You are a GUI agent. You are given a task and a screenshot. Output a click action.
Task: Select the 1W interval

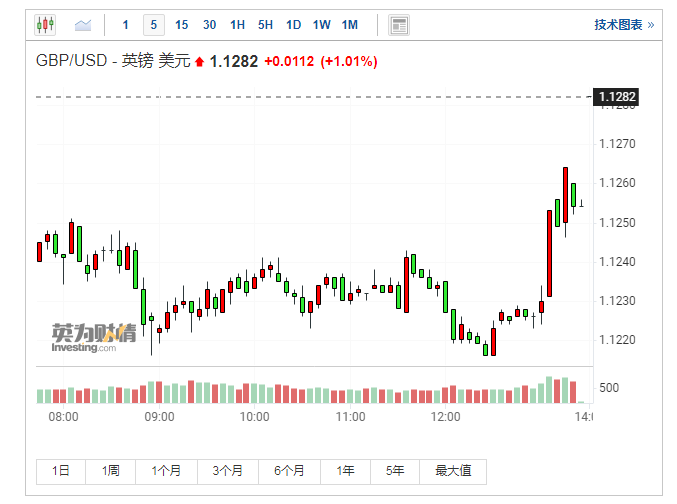(x=322, y=25)
